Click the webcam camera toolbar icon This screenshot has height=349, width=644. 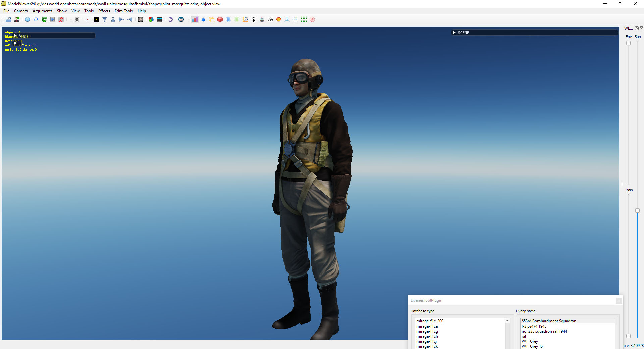point(77,19)
